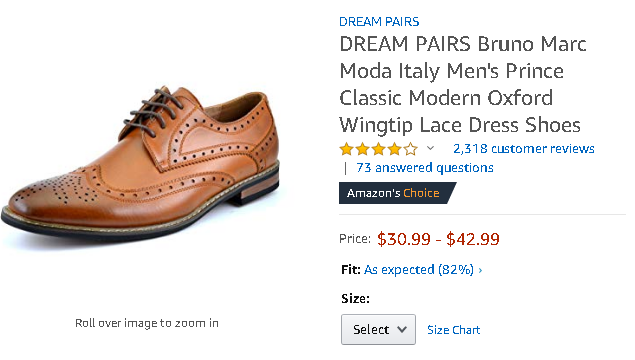Screen dimensions: 635x360
Task: Open the Size Select dropdown
Action: [x=378, y=330]
